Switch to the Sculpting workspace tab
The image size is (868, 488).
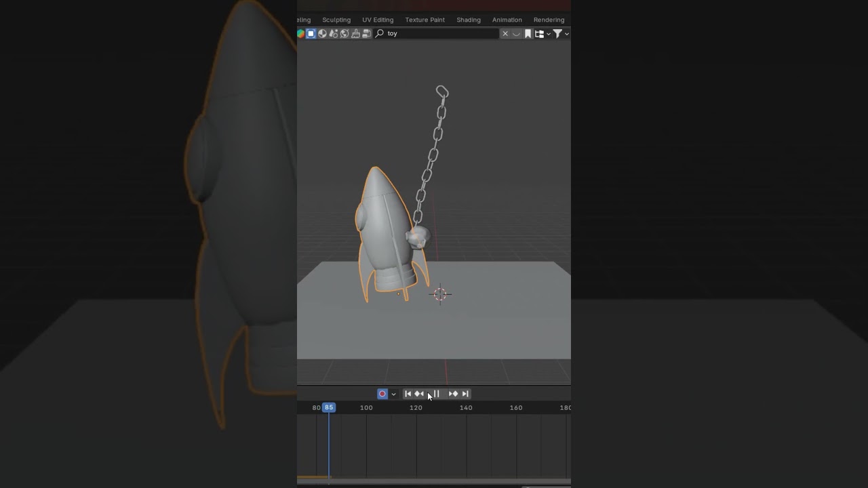pos(336,20)
